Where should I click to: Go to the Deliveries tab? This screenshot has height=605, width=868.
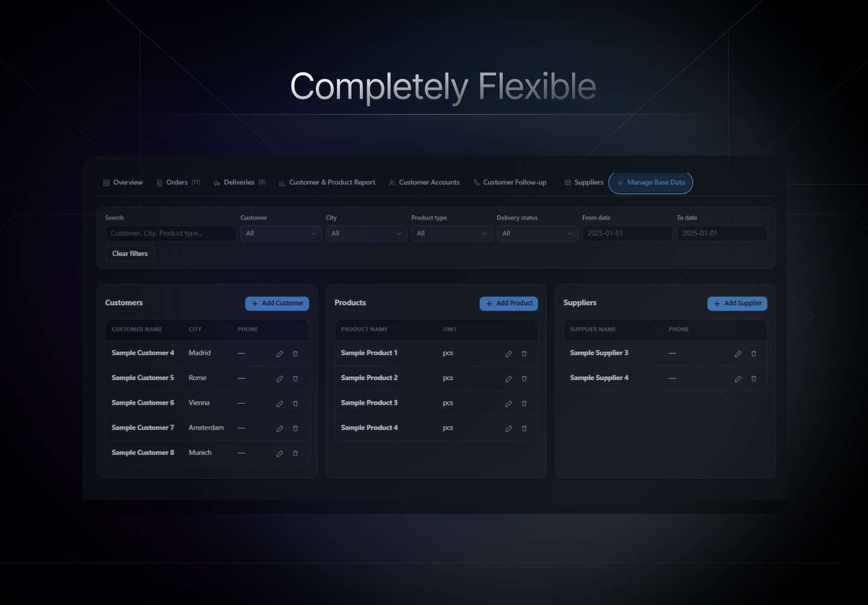pyautogui.click(x=239, y=182)
